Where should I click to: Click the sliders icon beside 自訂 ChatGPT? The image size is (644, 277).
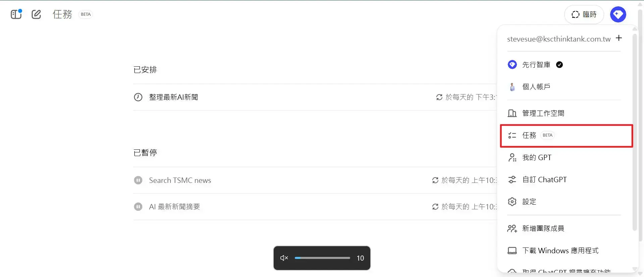[512, 180]
